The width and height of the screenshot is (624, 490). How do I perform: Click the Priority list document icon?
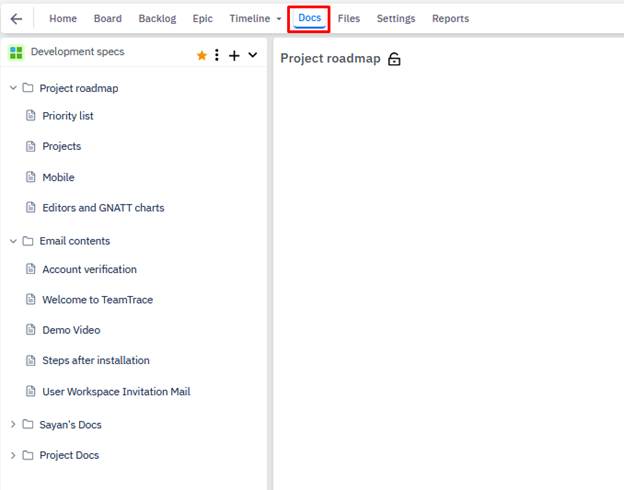coord(31,115)
